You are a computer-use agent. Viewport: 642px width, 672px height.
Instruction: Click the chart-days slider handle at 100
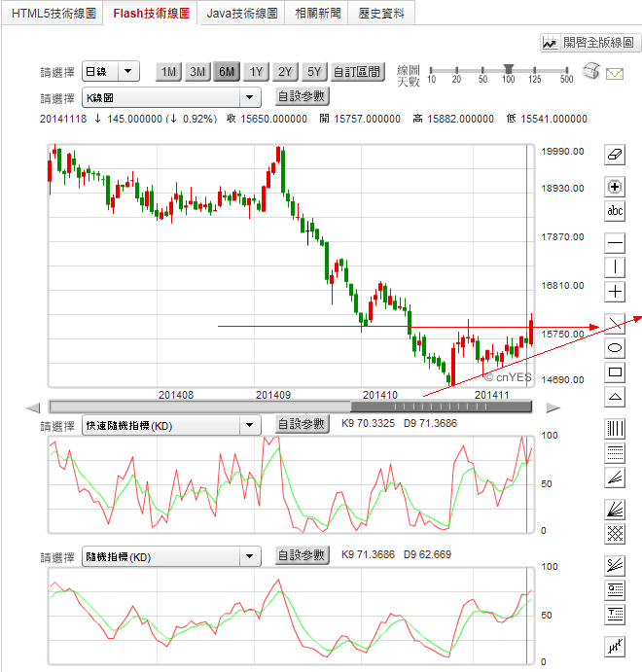pos(509,69)
